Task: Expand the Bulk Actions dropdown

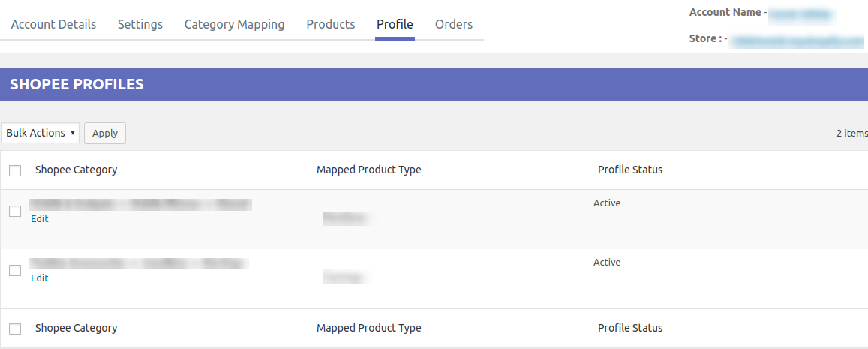Action: (x=41, y=133)
